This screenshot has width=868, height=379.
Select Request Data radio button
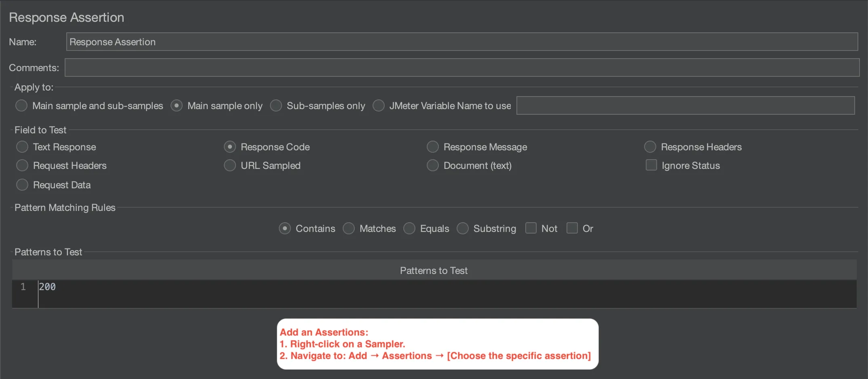22,185
